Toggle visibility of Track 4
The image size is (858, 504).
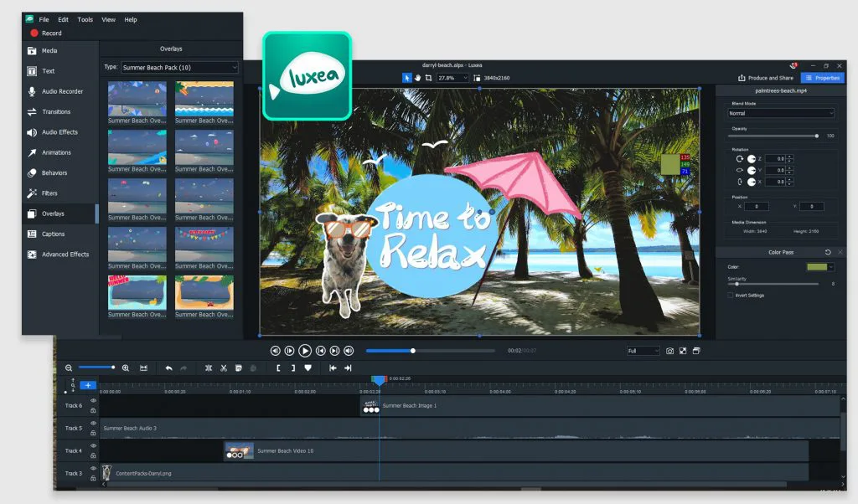(x=94, y=445)
